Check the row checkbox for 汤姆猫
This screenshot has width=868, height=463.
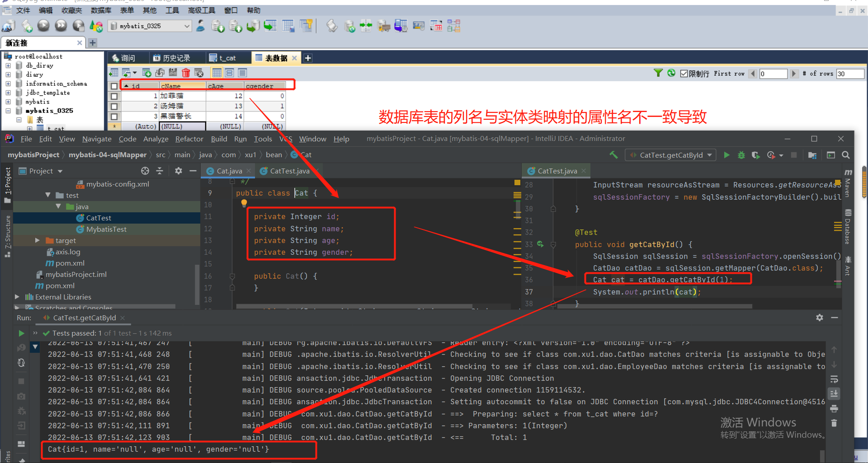pyautogui.click(x=114, y=106)
